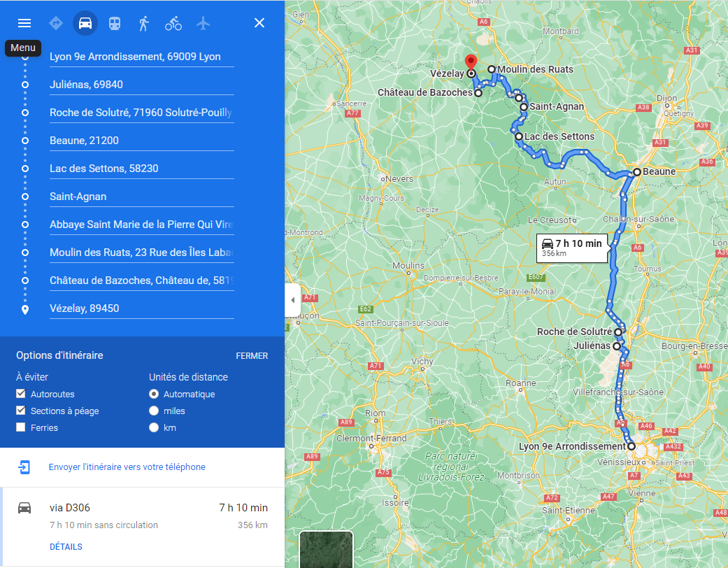Screen dimensions: 728x568
Task: Edit Lyon 9e Arrondissement starting point field
Action: tap(141, 57)
